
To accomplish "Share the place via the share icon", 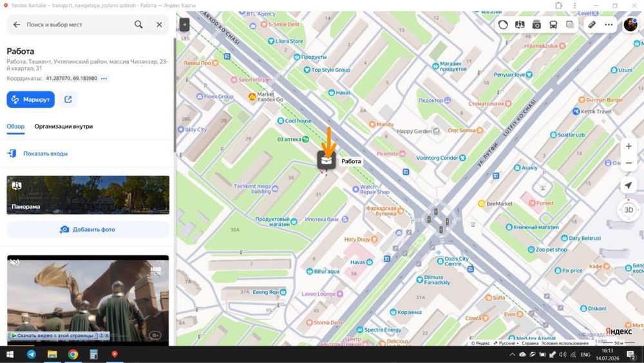I will click(68, 99).
